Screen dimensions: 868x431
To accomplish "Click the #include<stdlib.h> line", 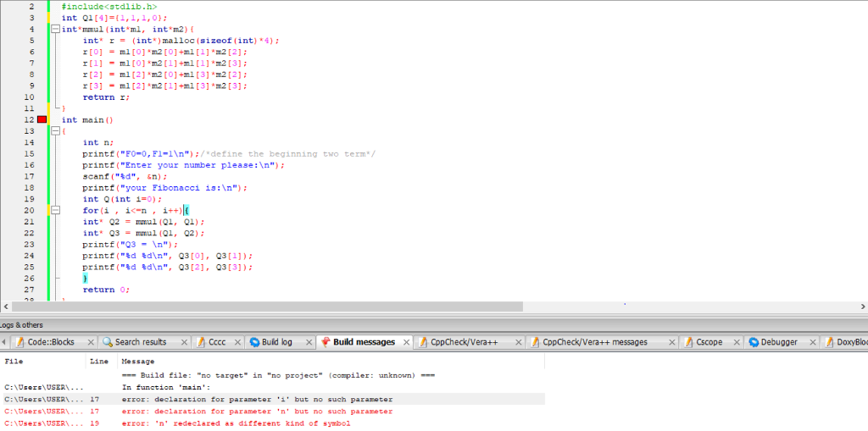I will [x=109, y=7].
